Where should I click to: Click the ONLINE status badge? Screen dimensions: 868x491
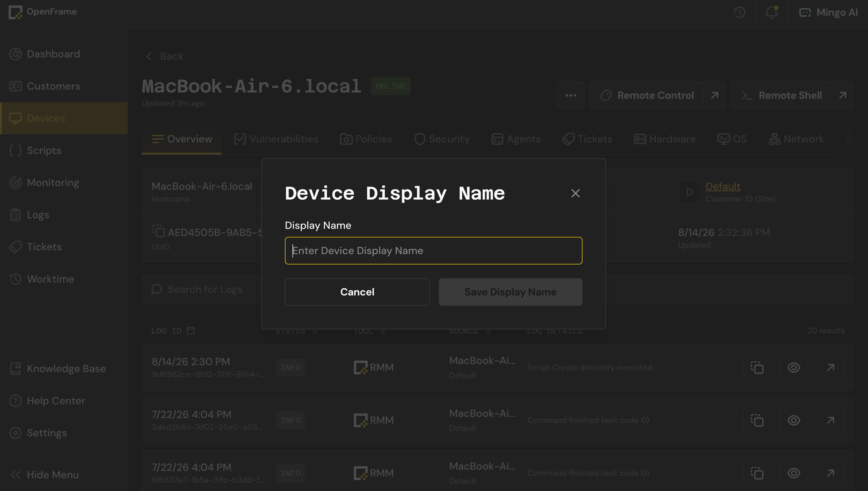pyautogui.click(x=391, y=86)
